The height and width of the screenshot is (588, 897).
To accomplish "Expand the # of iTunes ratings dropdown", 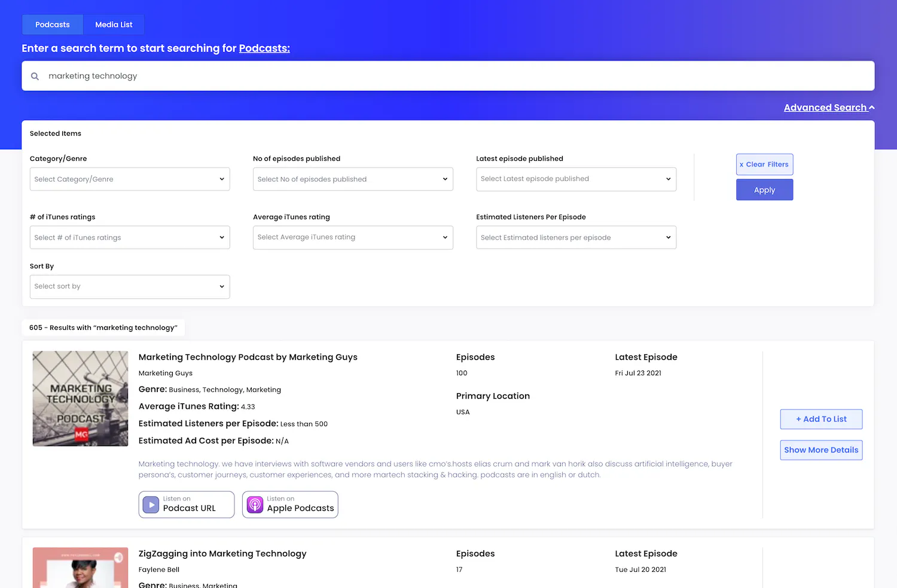I will [130, 237].
